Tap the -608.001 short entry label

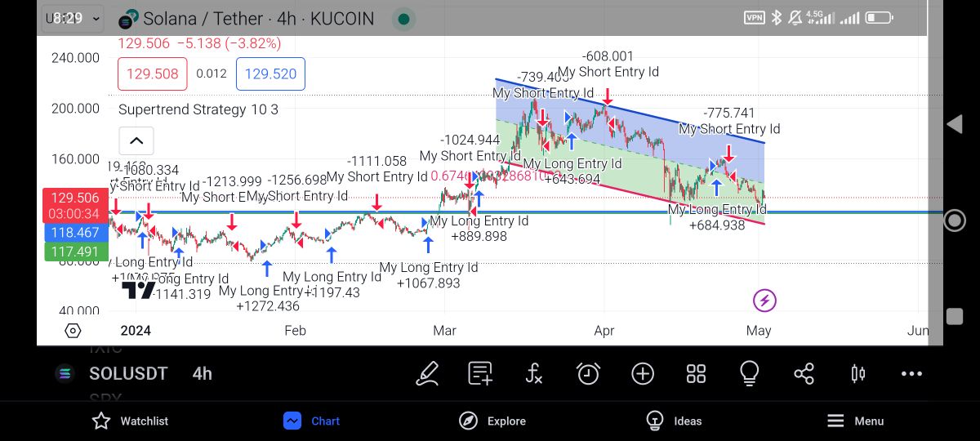(608, 56)
